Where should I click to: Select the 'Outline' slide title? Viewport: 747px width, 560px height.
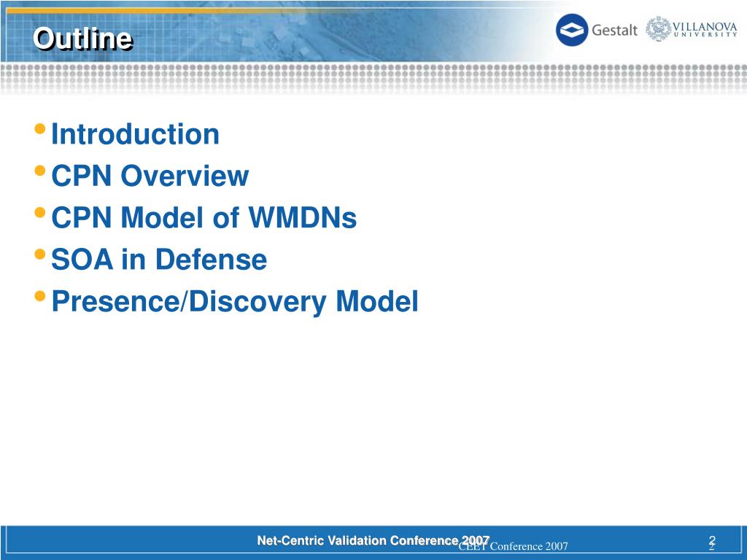coord(83,39)
